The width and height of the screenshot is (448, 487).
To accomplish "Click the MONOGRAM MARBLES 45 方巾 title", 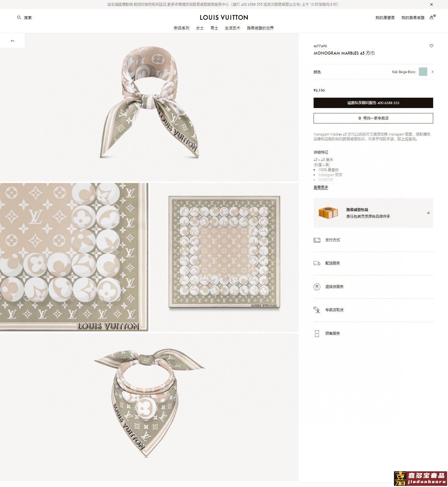I will [x=344, y=53].
